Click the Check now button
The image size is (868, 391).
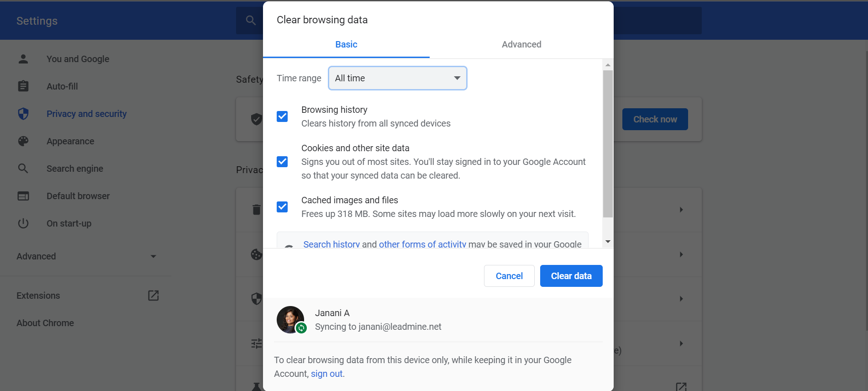pos(655,119)
